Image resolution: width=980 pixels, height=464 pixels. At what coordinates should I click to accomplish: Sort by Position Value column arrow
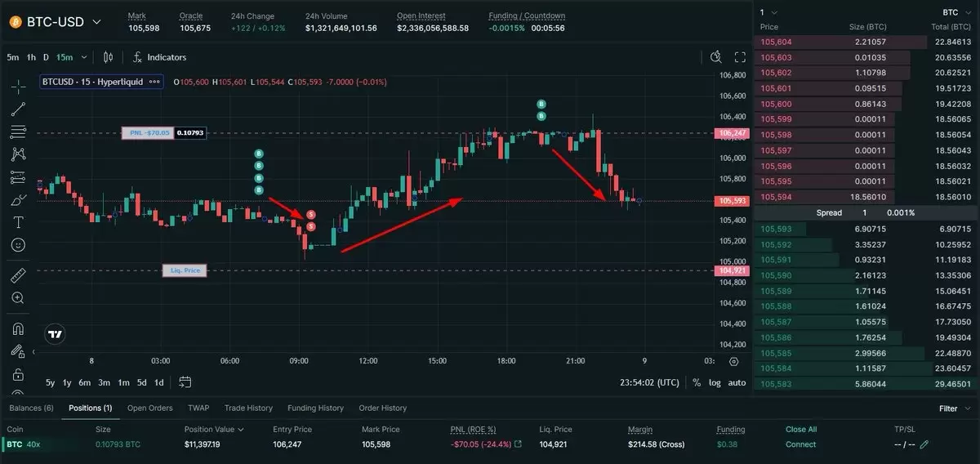click(240, 430)
